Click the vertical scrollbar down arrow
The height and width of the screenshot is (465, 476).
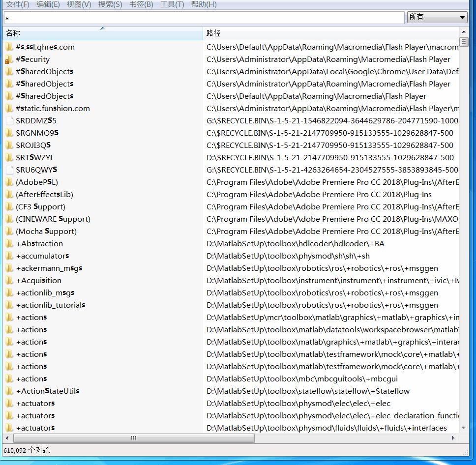click(463, 428)
